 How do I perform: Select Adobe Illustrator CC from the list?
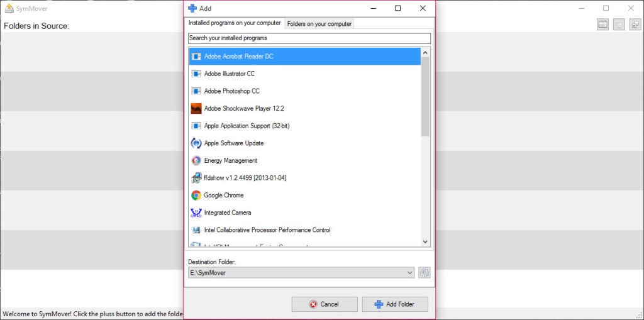pyautogui.click(x=305, y=74)
